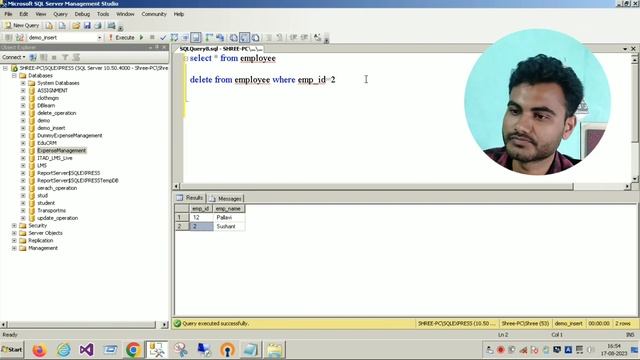Open the active files dropdown arrow
This screenshot has width=640, height=360.
[625, 49]
